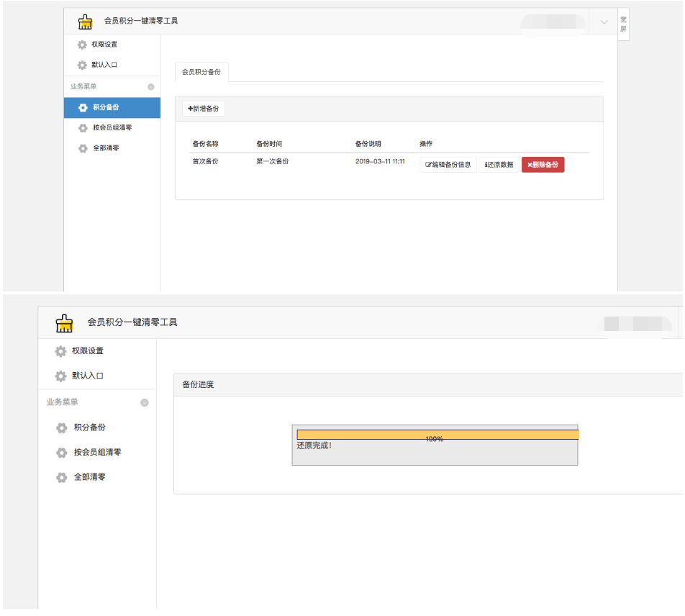Click 还原数据 button
This screenshot has height=616, width=685.
click(x=499, y=165)
